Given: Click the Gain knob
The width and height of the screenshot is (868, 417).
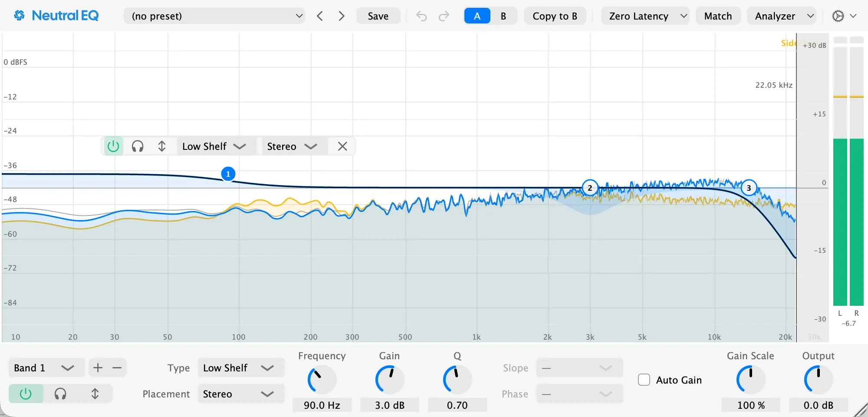Looking at the screenshot, I should click(389, 380).
